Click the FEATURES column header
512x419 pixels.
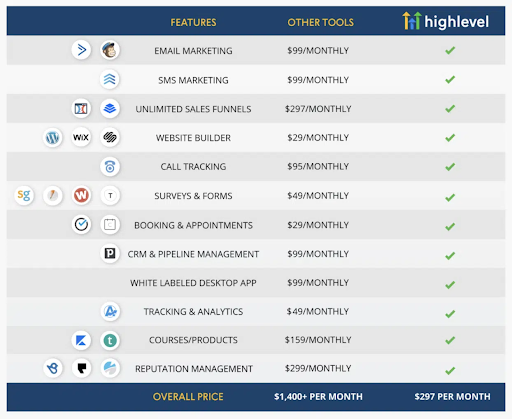193,22
